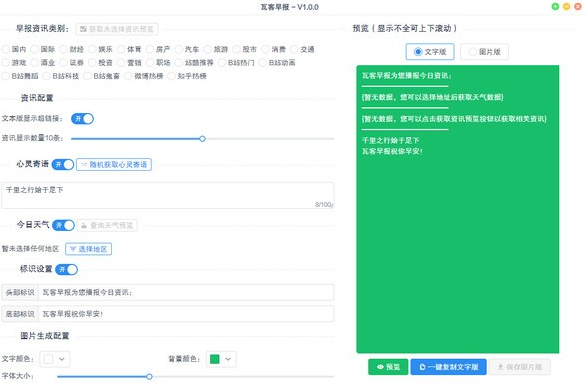Disable the 标识设置 switch
Screen dimensions: 587x390
66,269
